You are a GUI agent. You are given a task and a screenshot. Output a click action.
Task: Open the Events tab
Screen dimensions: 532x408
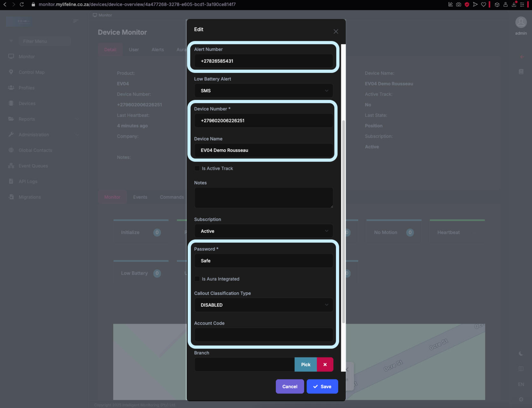pyautogui.click(x=140, y=197)
